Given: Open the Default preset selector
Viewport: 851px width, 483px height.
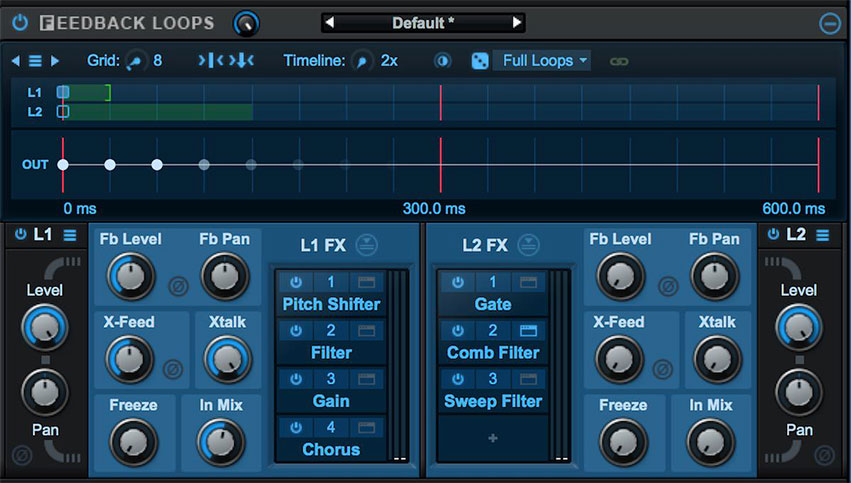Looking at the screenshot, I should pyautogui.click(x=423, y=22).
